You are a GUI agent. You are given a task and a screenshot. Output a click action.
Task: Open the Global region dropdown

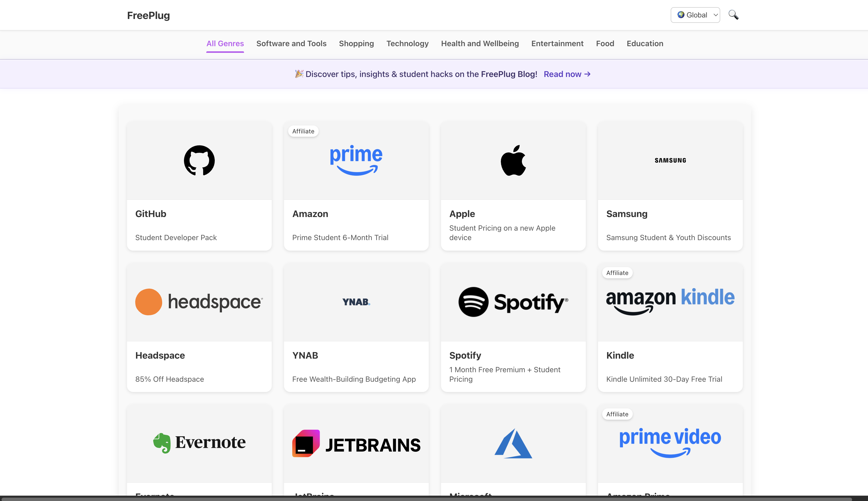[695, 15]
